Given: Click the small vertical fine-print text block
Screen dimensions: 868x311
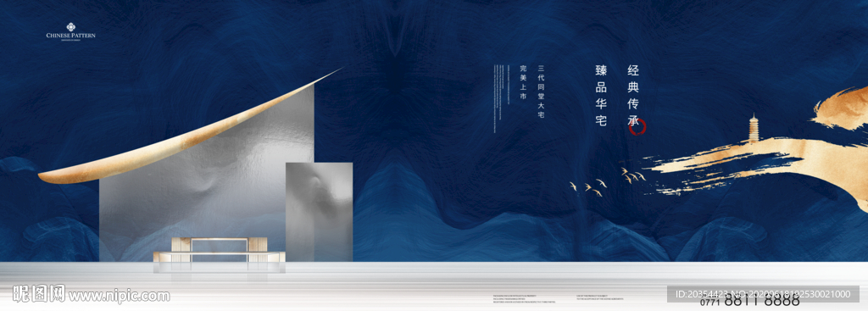Looking at the screenshot, I should [498, 98].
